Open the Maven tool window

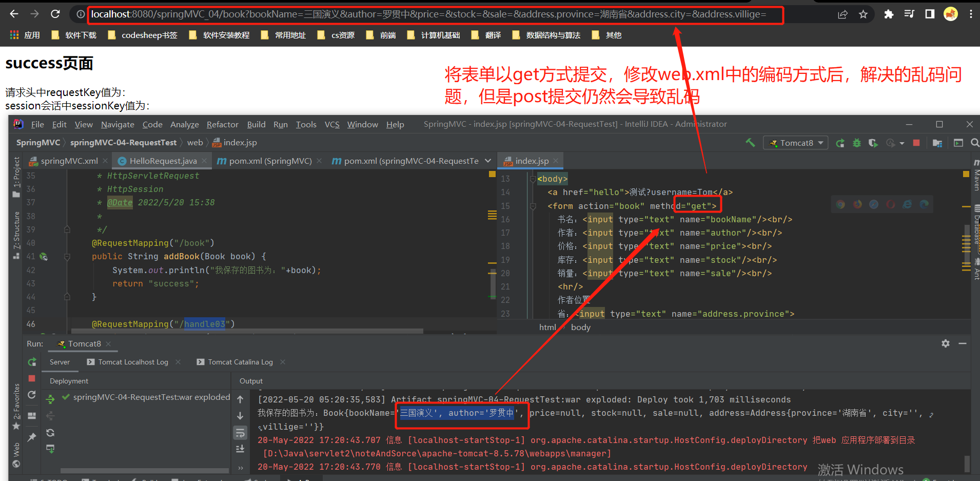pos(976,176)
